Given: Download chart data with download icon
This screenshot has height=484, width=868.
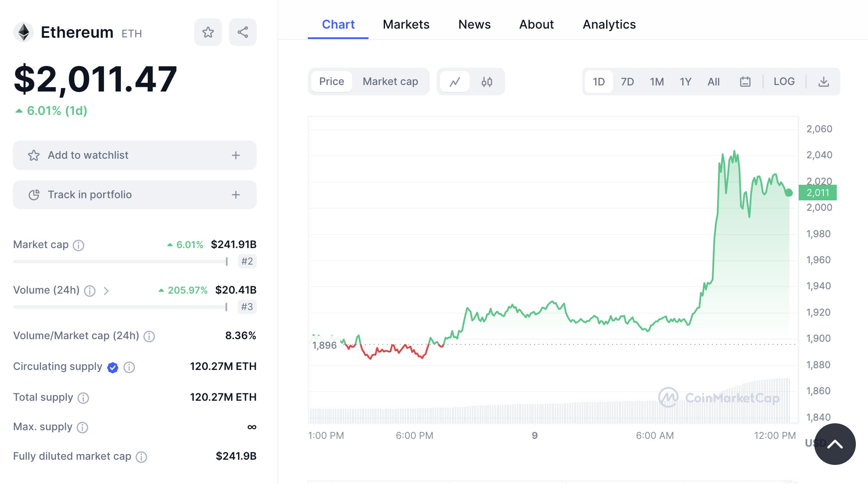Looking at the screenshot, I should click(x=823, y=82).
